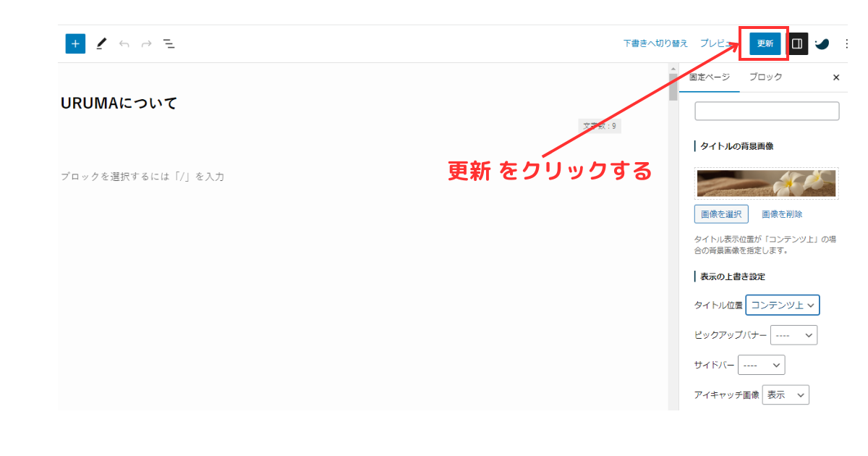Open the サイドバー dropdown
Screen dimensions: 868x456
761,364
